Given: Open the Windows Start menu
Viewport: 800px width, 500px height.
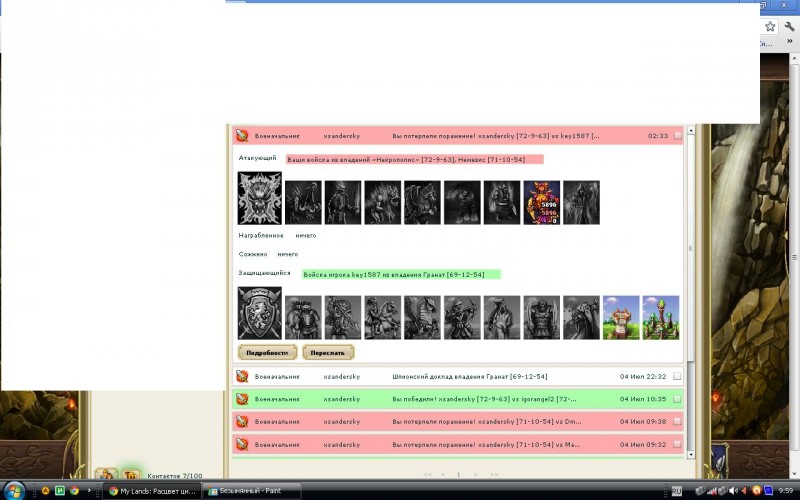Looking at the screenshot, I should pos(14,491).
